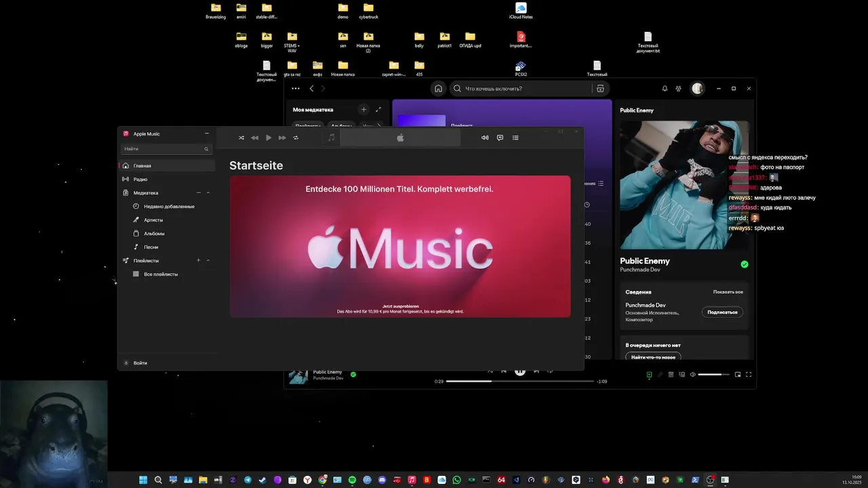Open Недавно добавленные in Apple Music
Image resolution: width=868 pixels, height=488 pixels.
pos(169,206)
